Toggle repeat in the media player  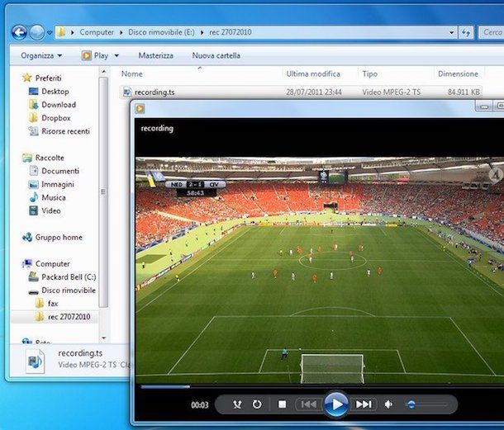[257, 404]
